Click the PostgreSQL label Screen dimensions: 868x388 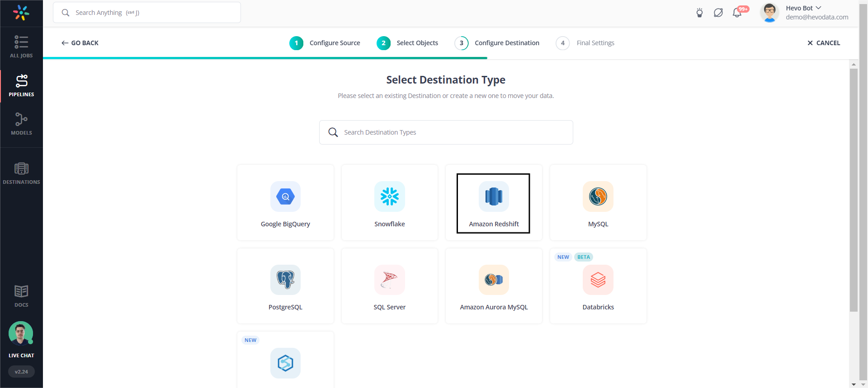(x=285, y=307)
